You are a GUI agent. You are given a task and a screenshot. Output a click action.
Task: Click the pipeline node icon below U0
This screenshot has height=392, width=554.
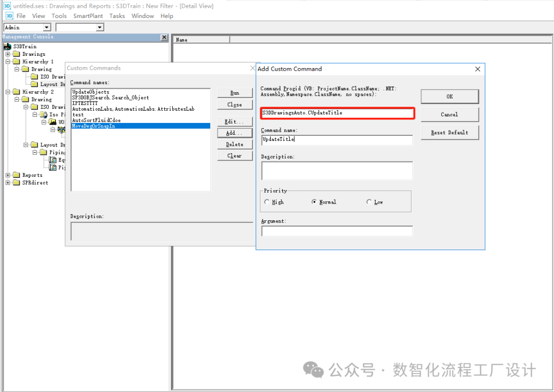click(x=62, y=130)
